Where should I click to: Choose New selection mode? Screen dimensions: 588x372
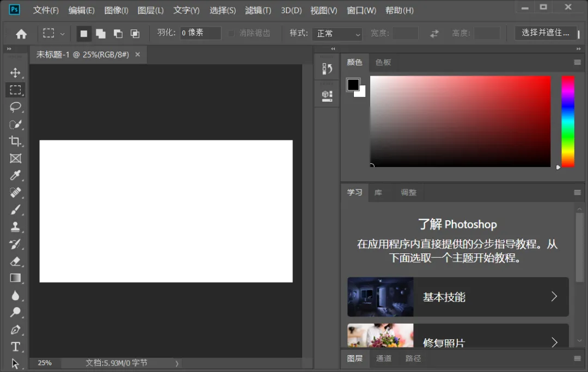click(84, 34)
